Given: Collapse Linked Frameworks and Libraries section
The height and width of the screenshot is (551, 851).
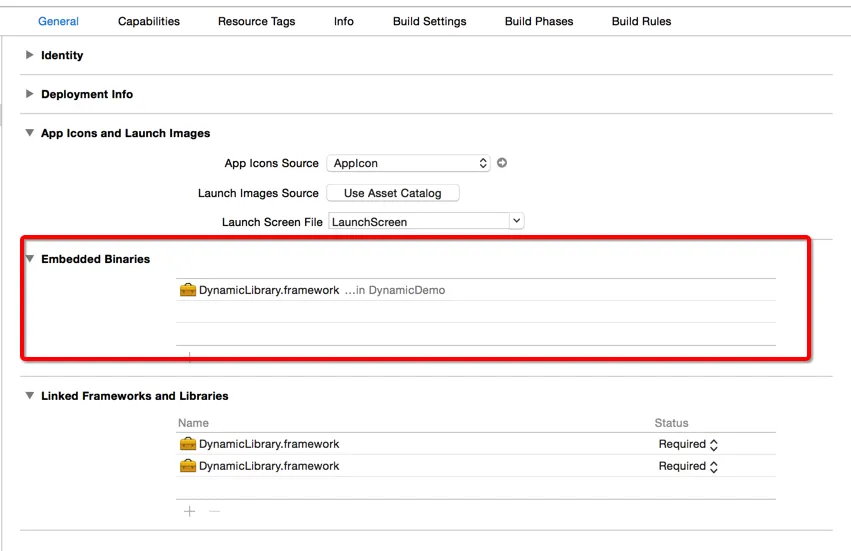Looking at the screenshot, I should [x=29, y=396].
